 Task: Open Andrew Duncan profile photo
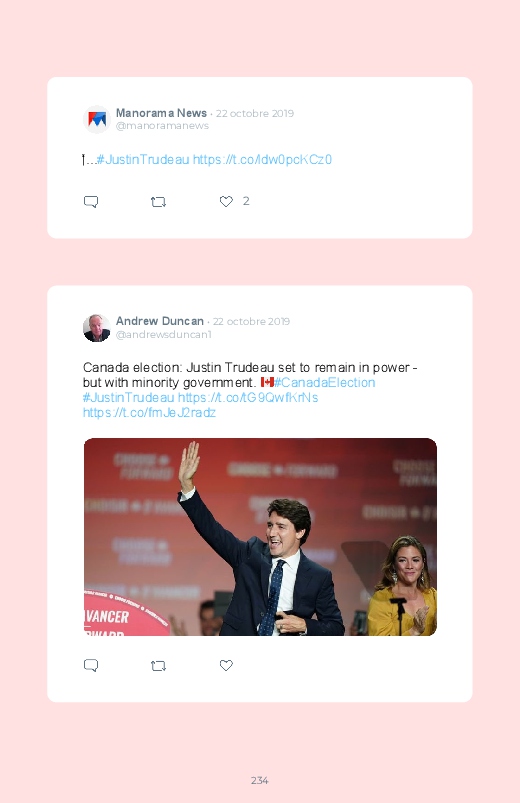click(97, 328)
